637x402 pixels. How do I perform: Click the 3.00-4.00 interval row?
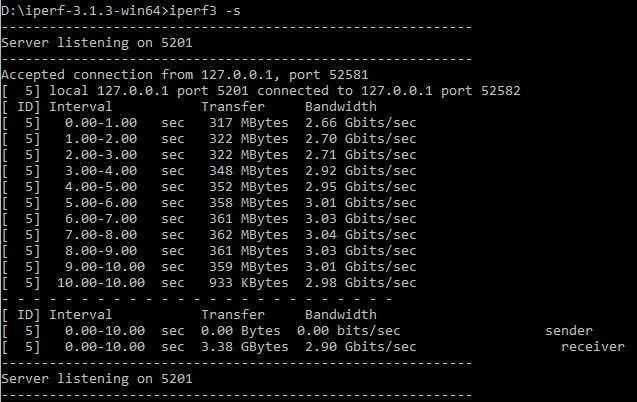tap(209, 171)
